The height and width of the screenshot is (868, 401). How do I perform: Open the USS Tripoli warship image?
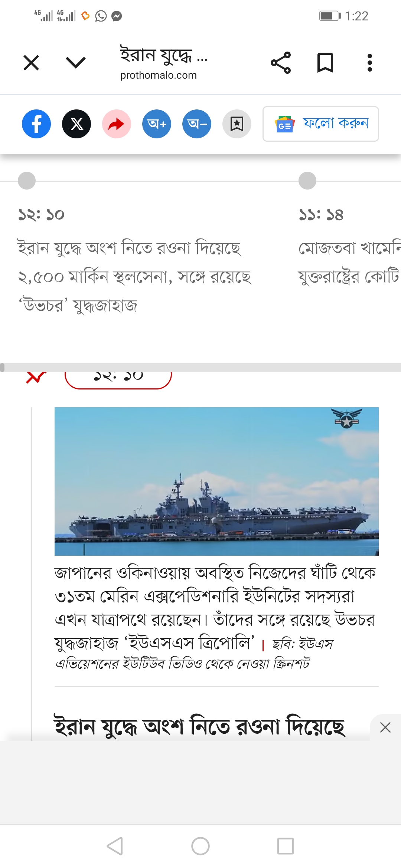point(216,481)
